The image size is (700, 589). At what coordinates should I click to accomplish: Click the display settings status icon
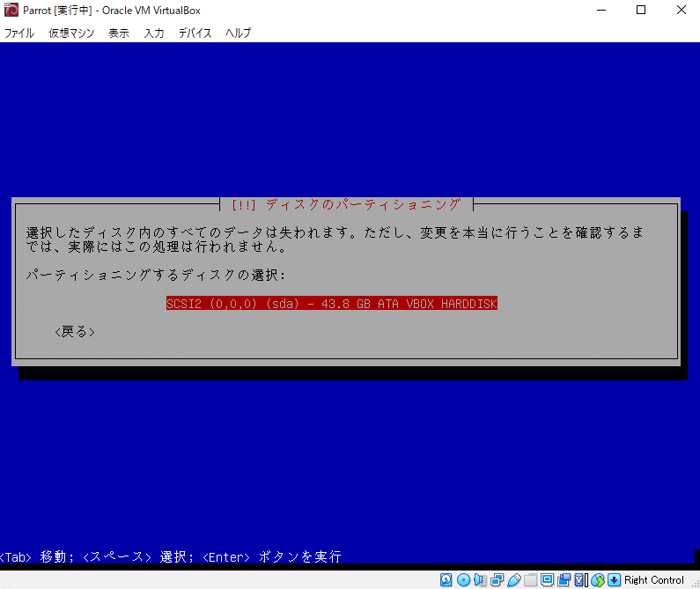[x=547, y=579]
